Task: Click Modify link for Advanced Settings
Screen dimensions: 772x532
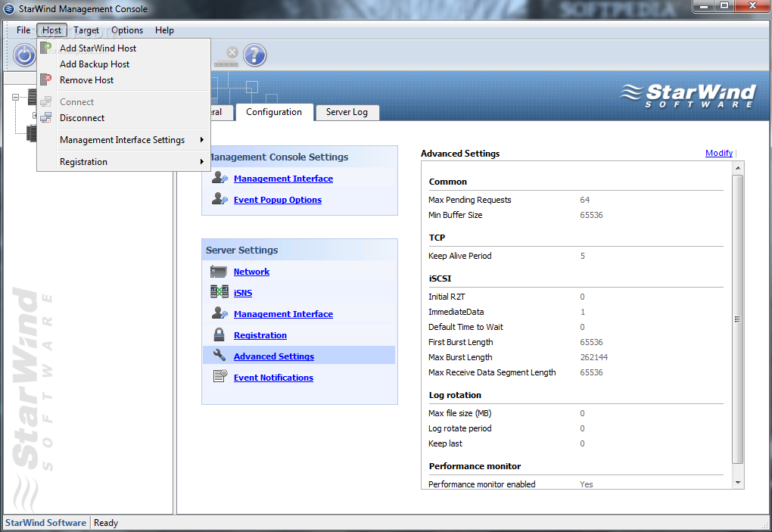Action: (719, 153)
